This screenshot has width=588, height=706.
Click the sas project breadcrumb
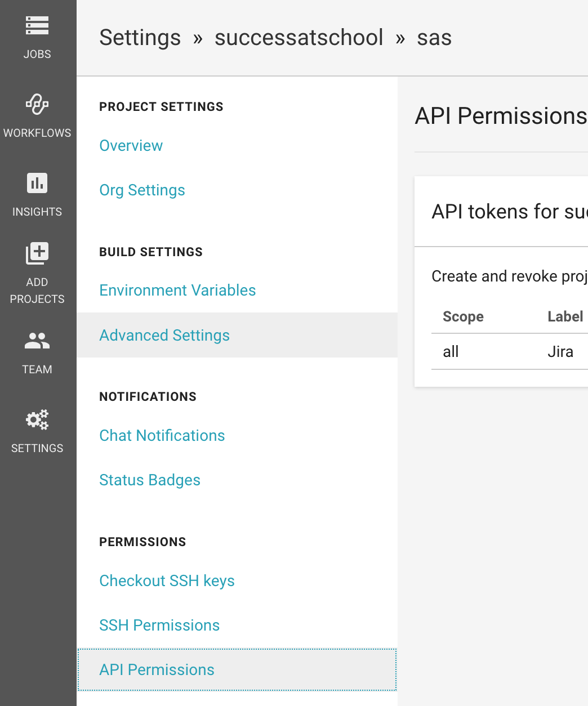click(434, 38)
